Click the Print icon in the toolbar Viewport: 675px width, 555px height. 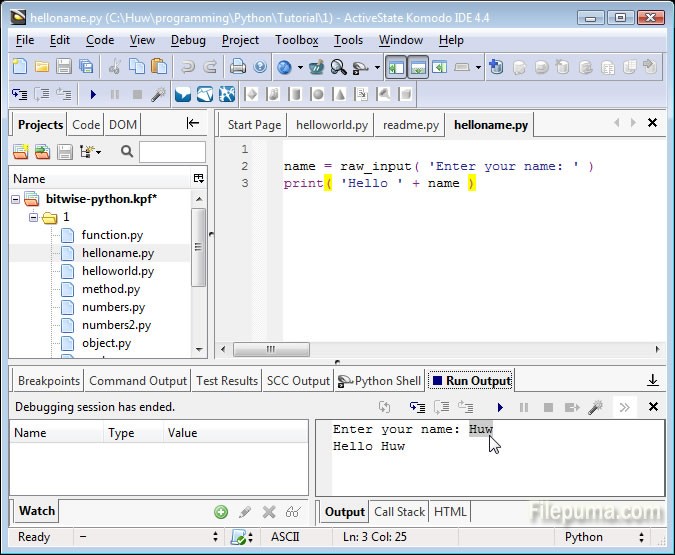[238, 67]
